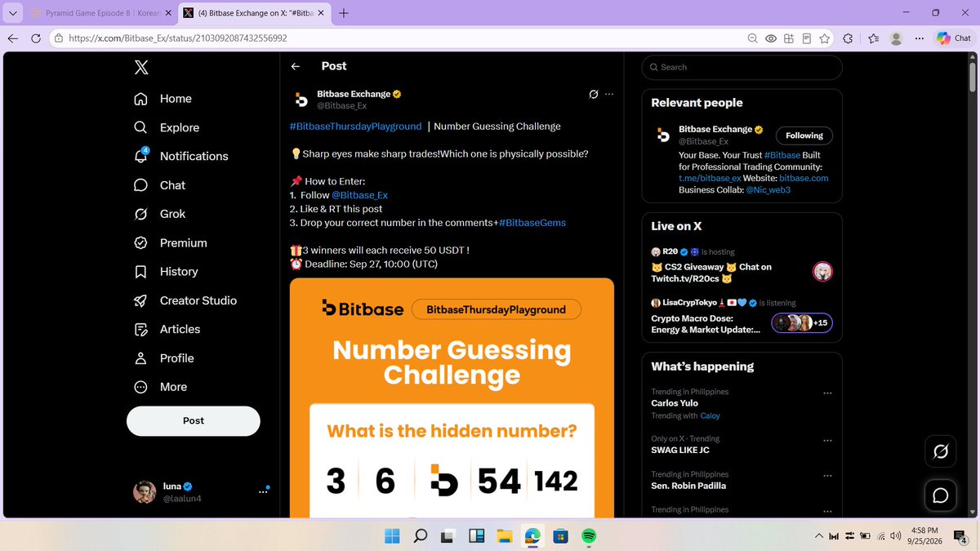Open the Favorites list icon in toolbar
Image resolution: width=980 pixels, height=551 pixels.
click(x=874, y=38)
